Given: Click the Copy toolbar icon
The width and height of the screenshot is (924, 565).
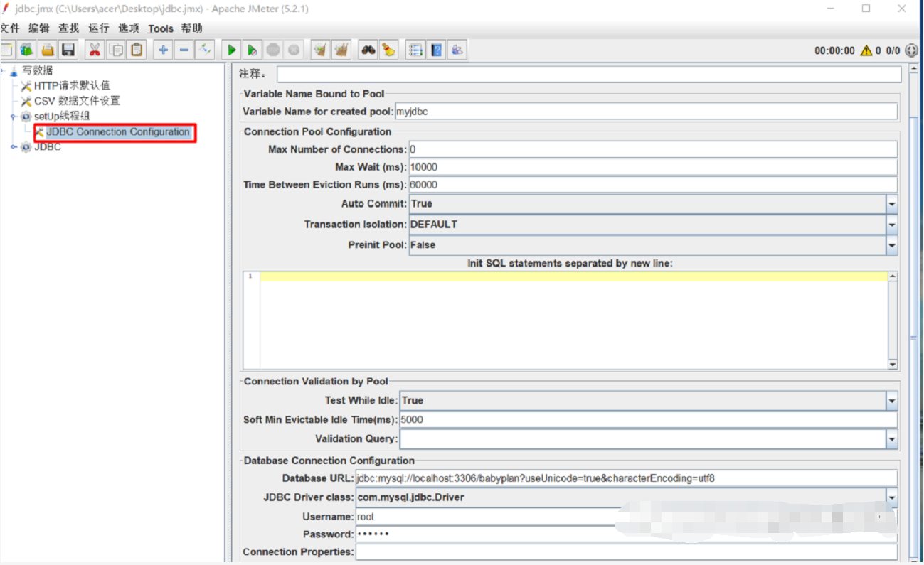Looking at the screenshot, I should point(115,50).
